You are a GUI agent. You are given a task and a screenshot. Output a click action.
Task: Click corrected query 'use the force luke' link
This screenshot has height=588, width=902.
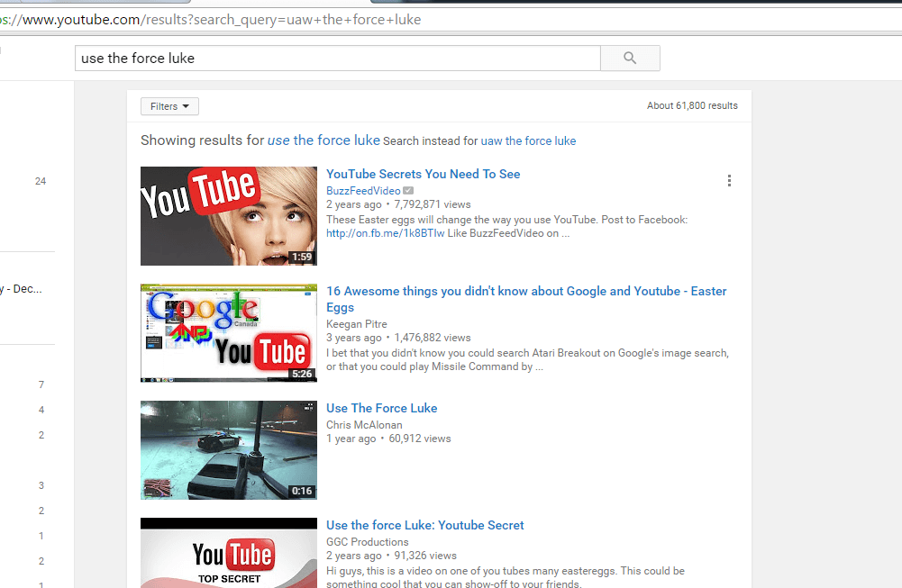tap(323, 140)
